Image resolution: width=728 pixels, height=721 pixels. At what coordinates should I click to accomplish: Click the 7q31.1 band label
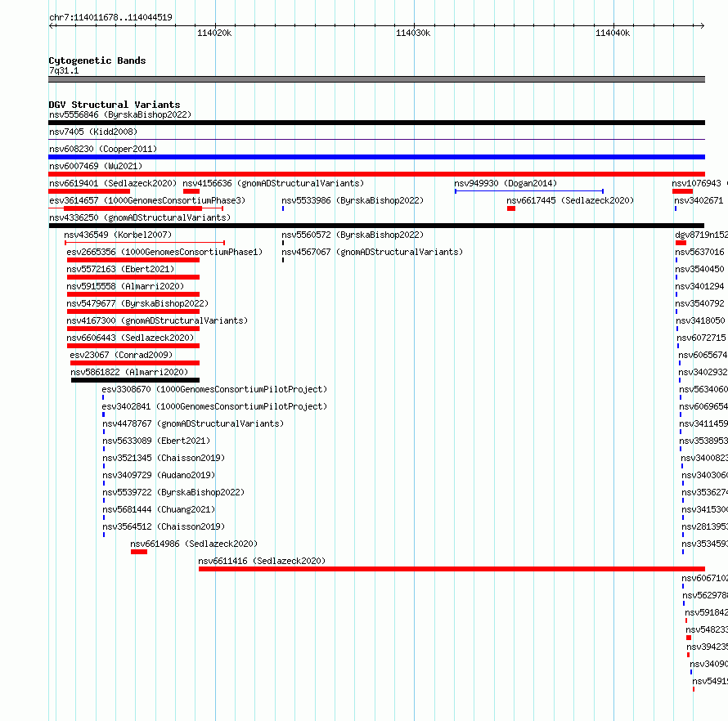[x=64, y=70]
